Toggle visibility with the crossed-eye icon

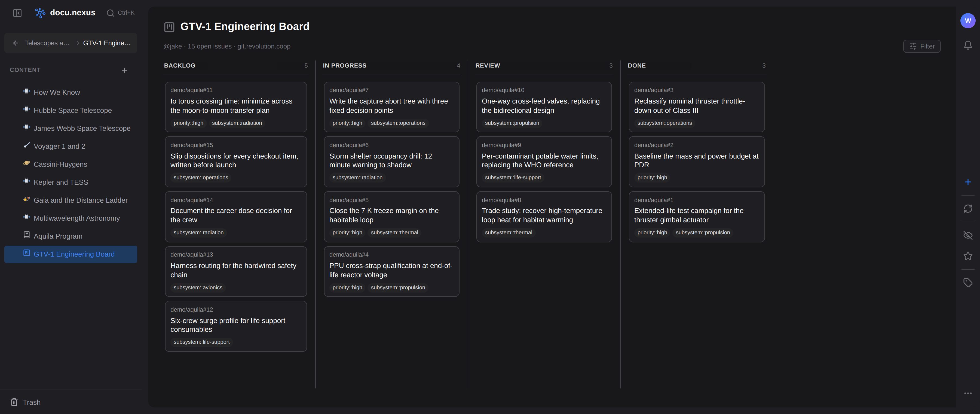pos(968,235)
